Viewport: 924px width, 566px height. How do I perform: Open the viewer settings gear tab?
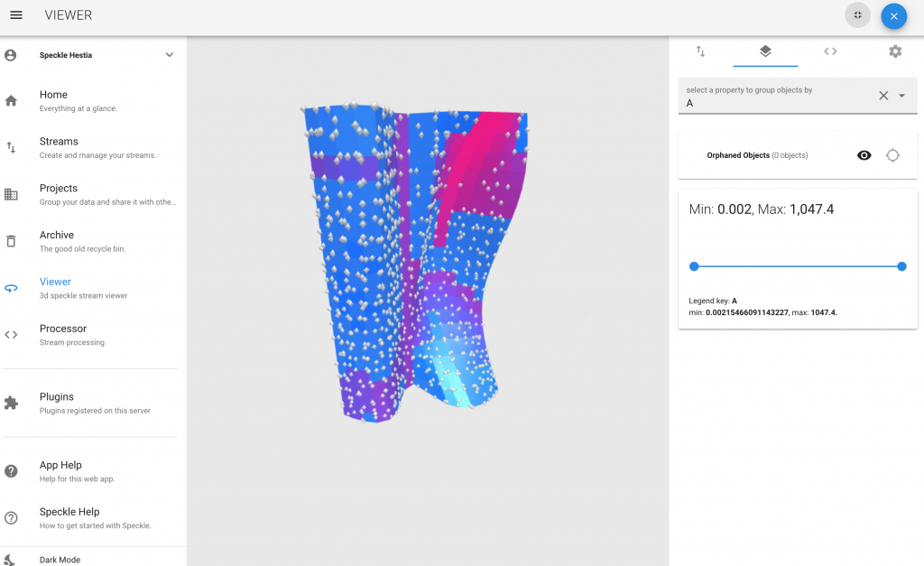[x=895, y=51]
